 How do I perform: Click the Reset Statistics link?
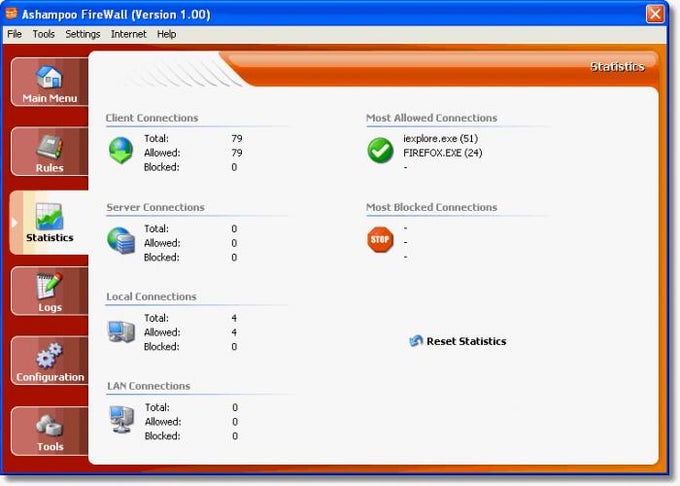pyautogui.click(x=466, y=341)
